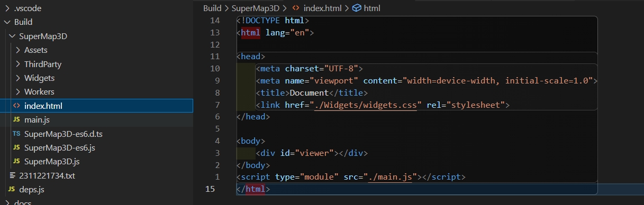
Task: Click the meta viewport line
Action: 427,81
